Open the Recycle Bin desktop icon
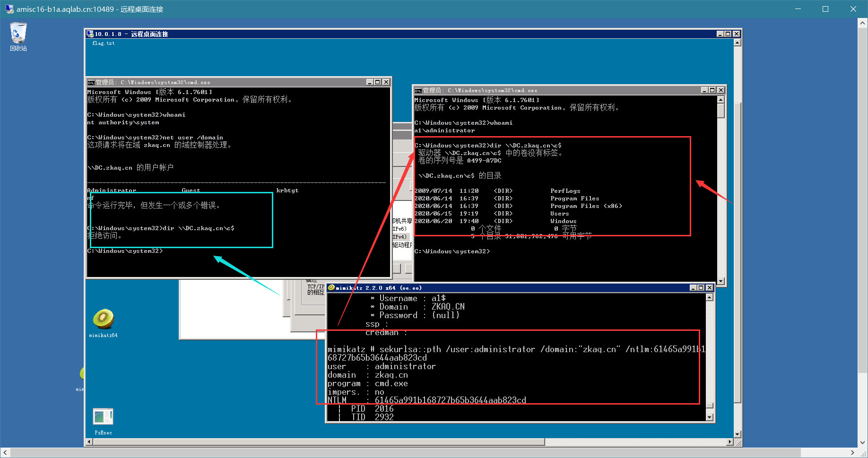 tap(18, 37)
